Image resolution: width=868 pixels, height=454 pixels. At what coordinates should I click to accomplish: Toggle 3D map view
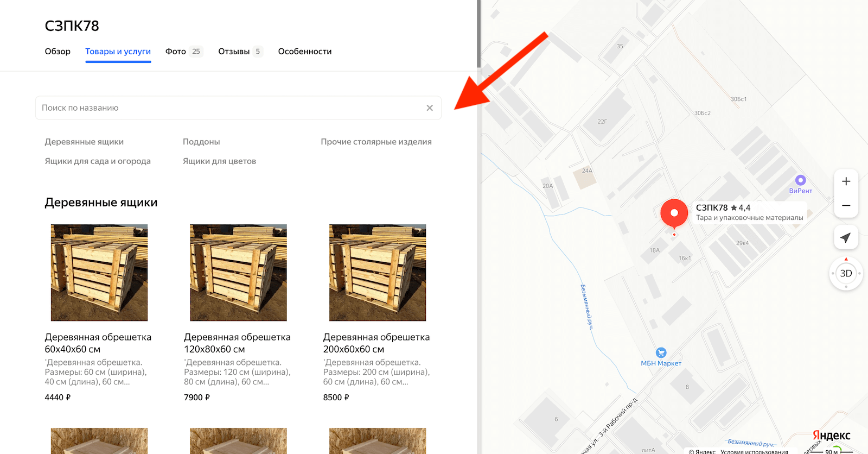pos(846,273)
